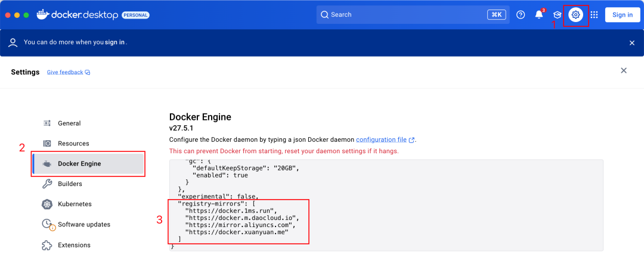
Task: Click the yellow macOS minimize button
Action: coord(17,15)
